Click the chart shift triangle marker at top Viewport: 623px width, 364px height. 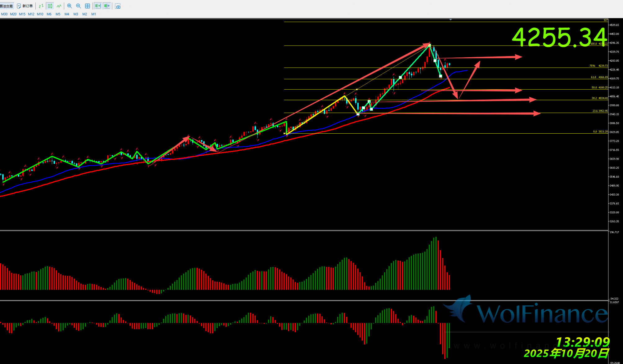point(450,20)
